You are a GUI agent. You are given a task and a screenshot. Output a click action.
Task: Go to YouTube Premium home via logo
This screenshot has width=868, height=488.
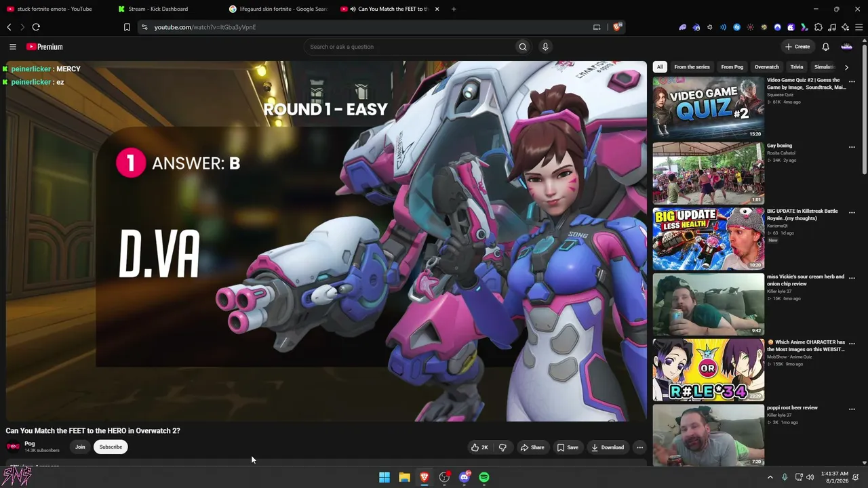coord(45,47)
